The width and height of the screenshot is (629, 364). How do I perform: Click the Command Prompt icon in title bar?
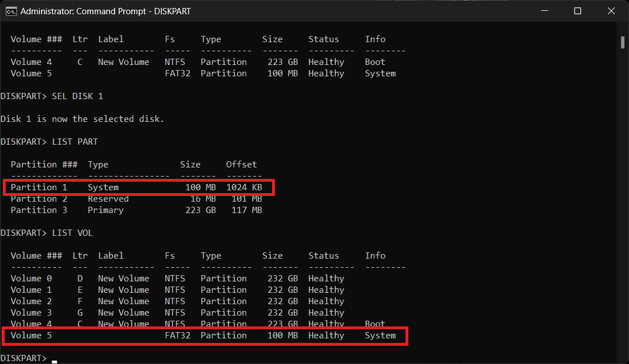11,11
